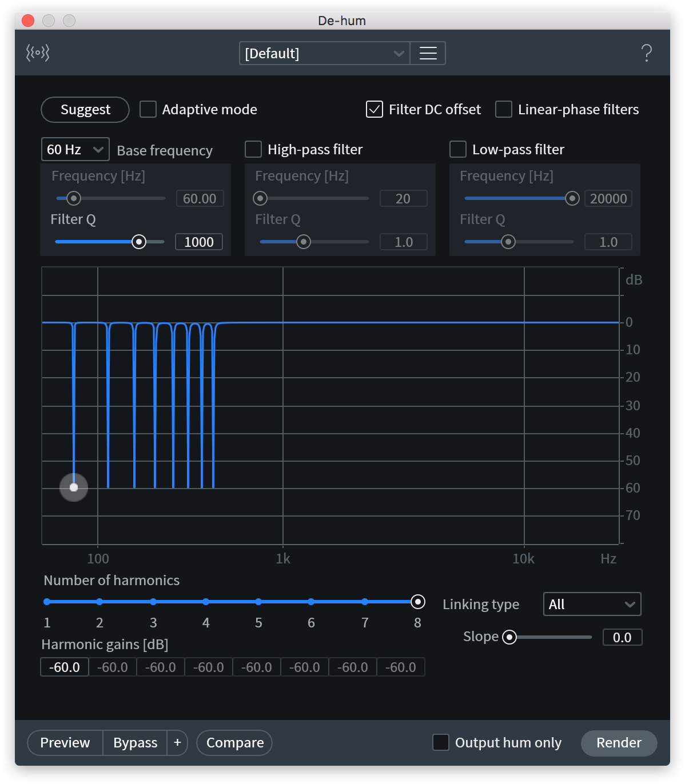Click the Suggest button

[85, 110]
